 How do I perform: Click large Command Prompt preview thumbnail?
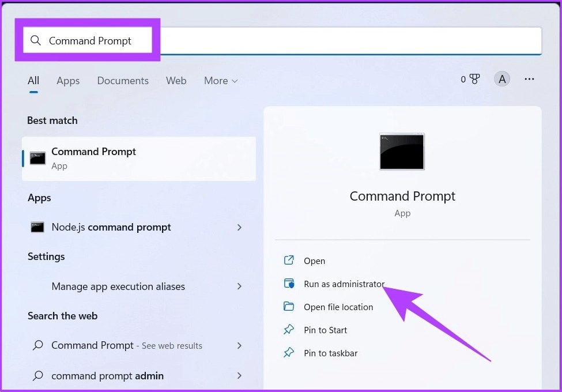402,151
